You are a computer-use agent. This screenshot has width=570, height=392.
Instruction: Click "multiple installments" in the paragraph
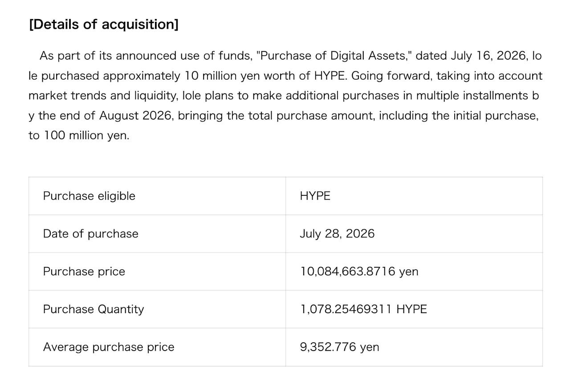coord(472,96)
